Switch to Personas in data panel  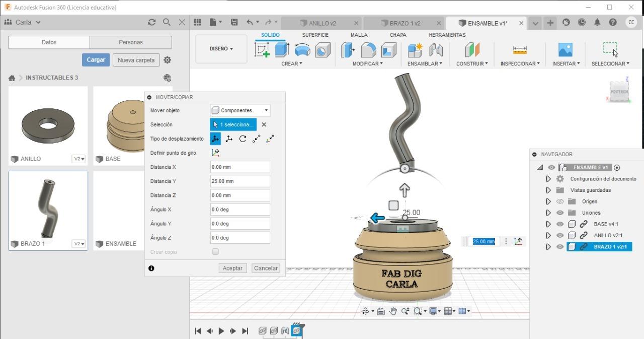131,42
